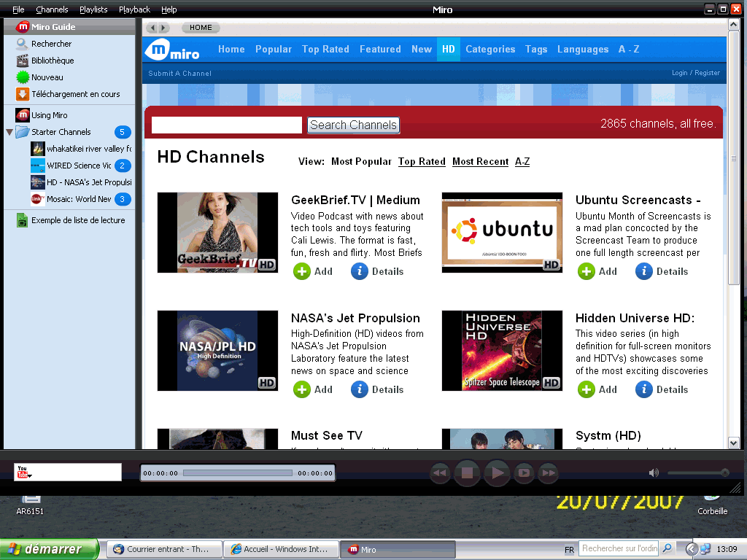Click Details info icon for NASA's Jet Propulsion
747x560 pixels.
(x=359, y=389)
